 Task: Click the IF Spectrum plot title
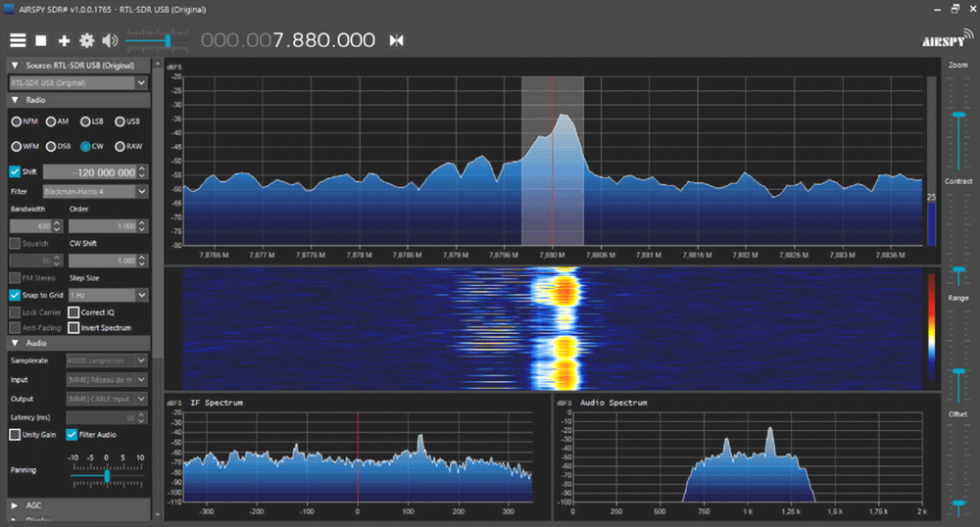click(217, 403)
